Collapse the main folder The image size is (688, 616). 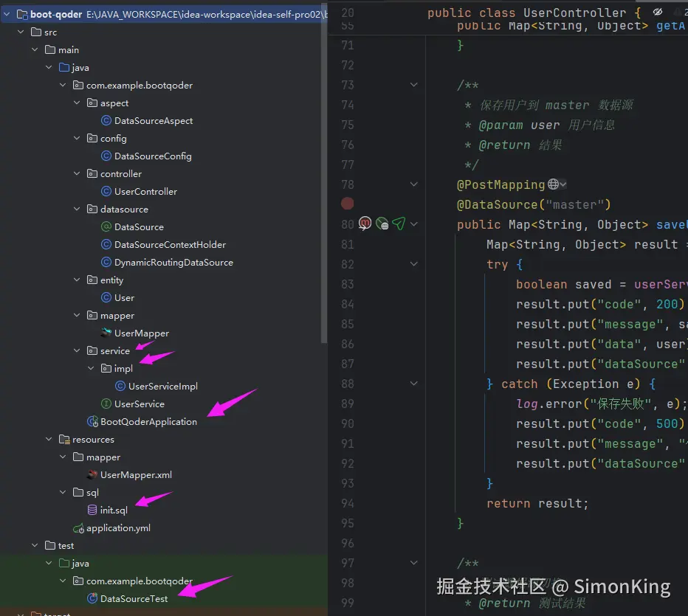pyautogui.click(x=35, y=50)
